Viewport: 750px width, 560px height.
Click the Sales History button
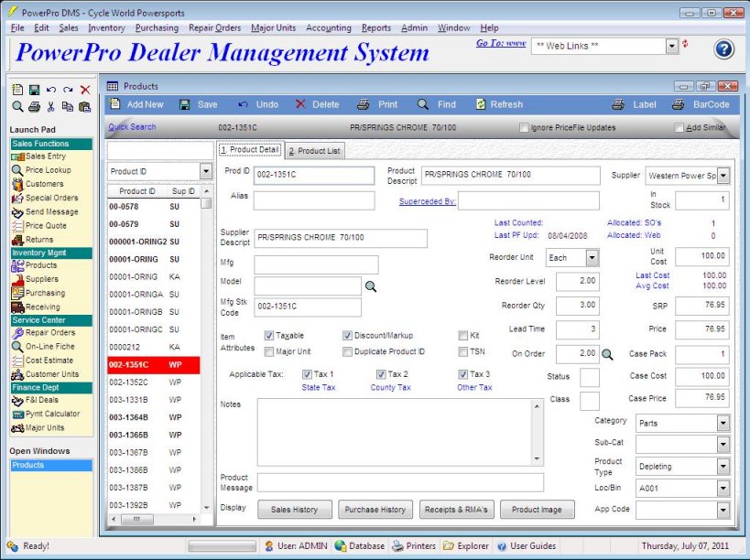pyautogui.click(x=295, y=509)
